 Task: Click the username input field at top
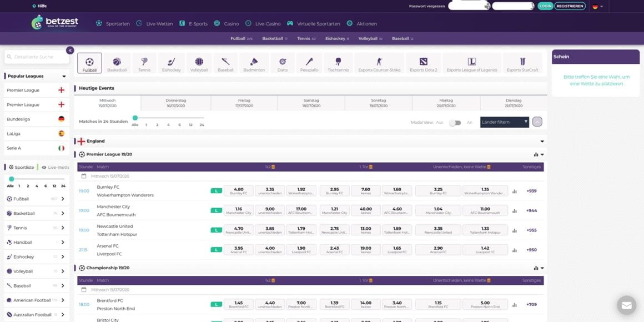470,6
